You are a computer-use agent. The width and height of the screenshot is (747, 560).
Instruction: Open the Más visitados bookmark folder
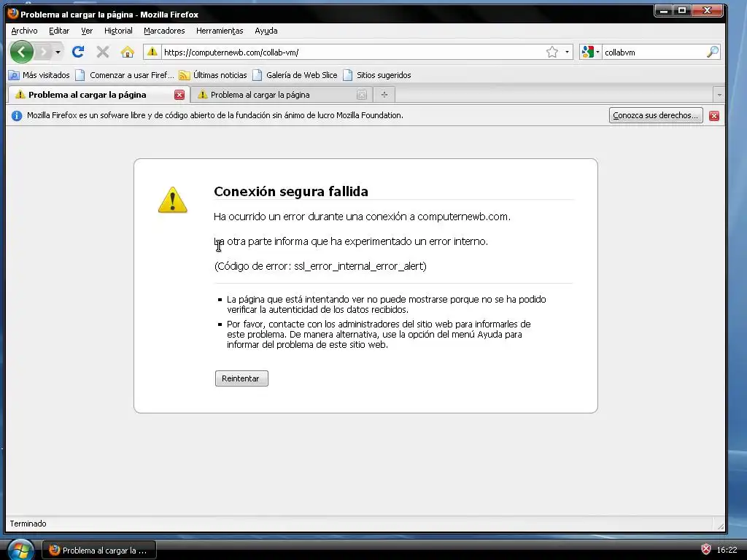[39, 75]
